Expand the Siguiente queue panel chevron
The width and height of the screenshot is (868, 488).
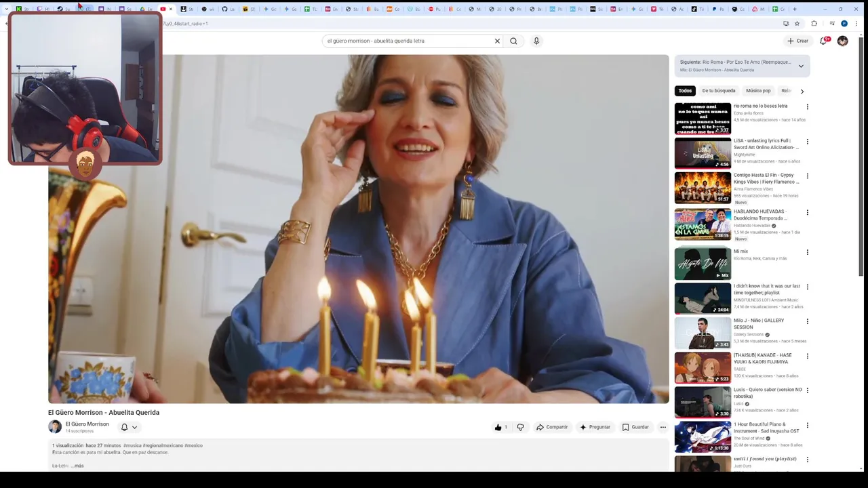[801, 66]
